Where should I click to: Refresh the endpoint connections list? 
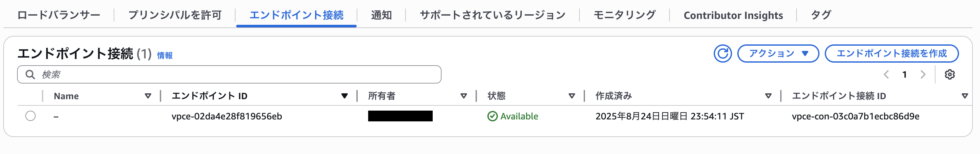tap(723, 54)
